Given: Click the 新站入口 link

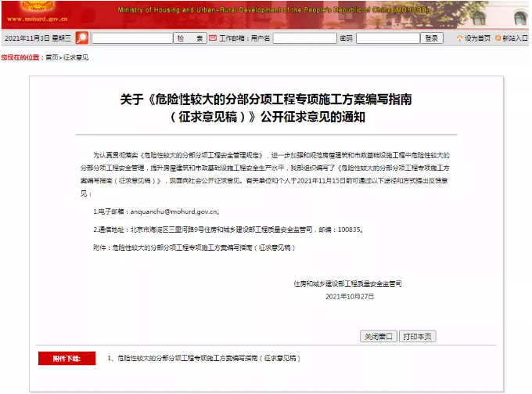Looking at the screenshot, I should point(515,38).
